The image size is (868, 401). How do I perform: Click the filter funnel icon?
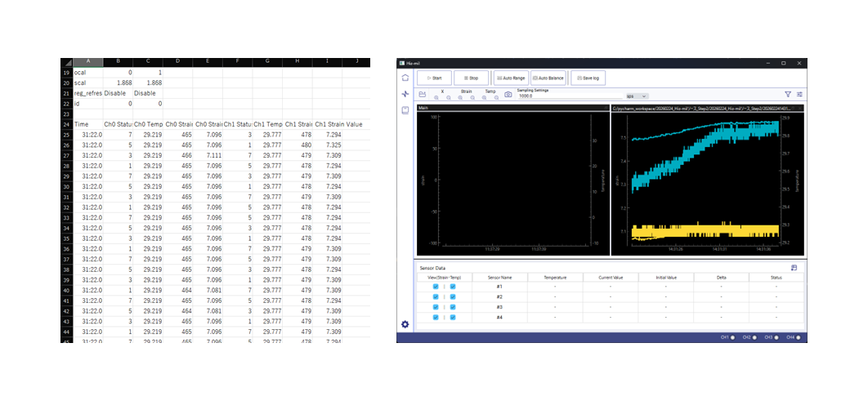point(788,95)
